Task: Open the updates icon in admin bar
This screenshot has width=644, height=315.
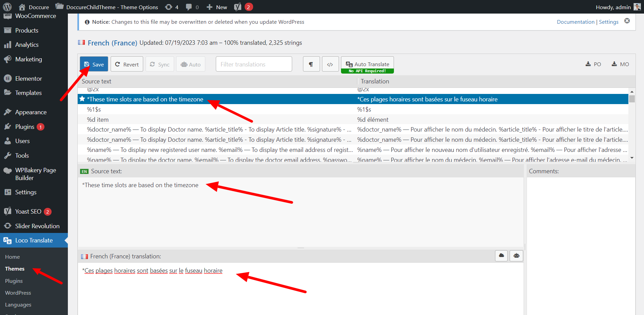Action: pyautogui.click(x=172, y=7)
